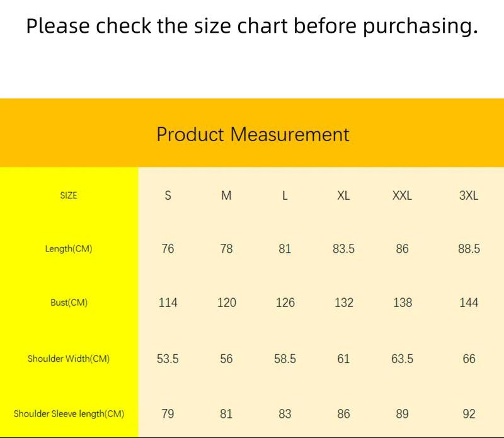Click the XL size column header
Image resolution: width=504 pixels, height=438 pixels.
point(343,195)
